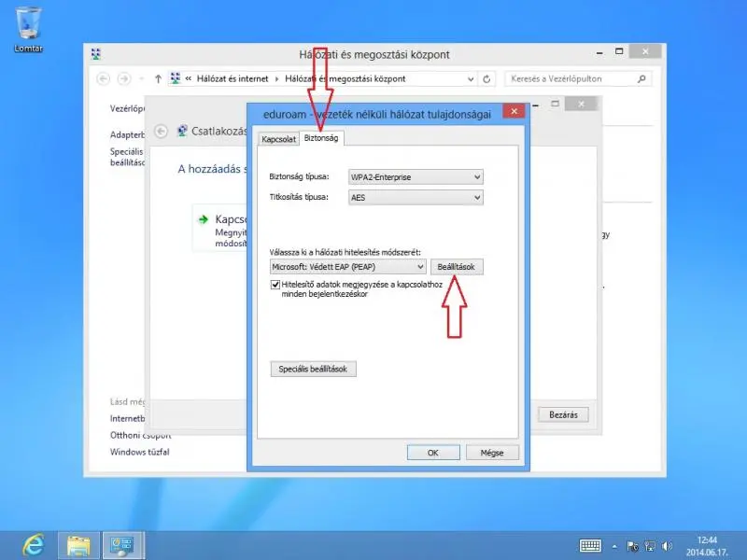Open the on-screen keyboard tray icon
The height and width of the screenshot is (560, 747).
(590, 545)
